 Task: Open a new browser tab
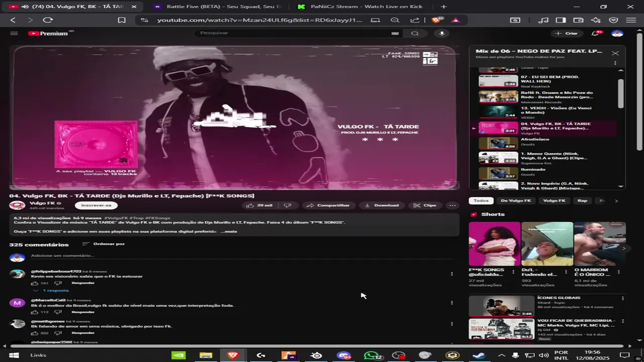click(443, 7)
